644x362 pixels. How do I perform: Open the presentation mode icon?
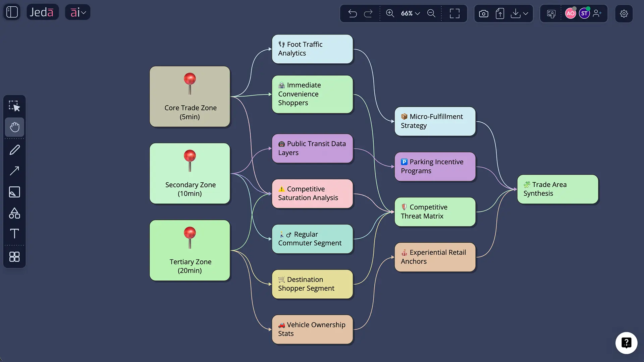(550, 13)
